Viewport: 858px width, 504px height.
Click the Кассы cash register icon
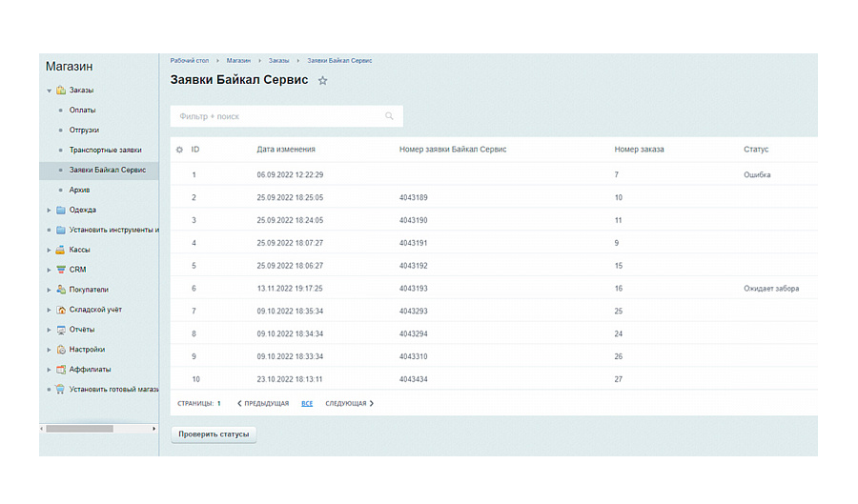tap(61, 250)
